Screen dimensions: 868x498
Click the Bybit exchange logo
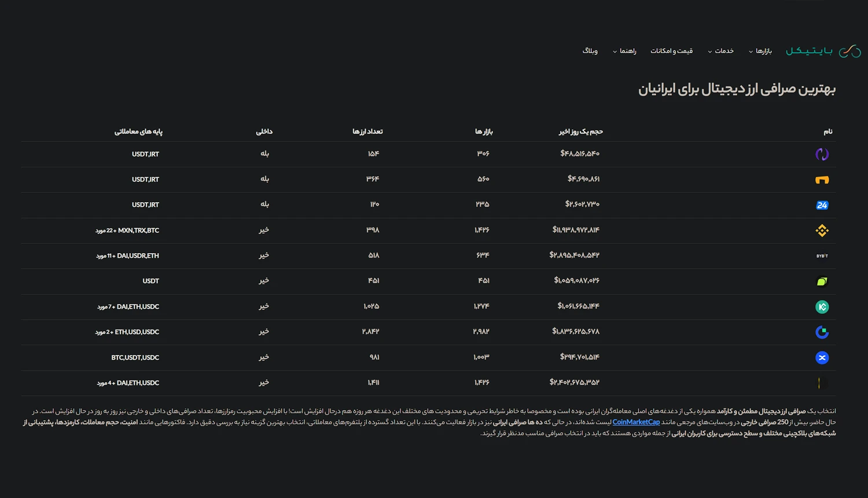pos(822,256)
